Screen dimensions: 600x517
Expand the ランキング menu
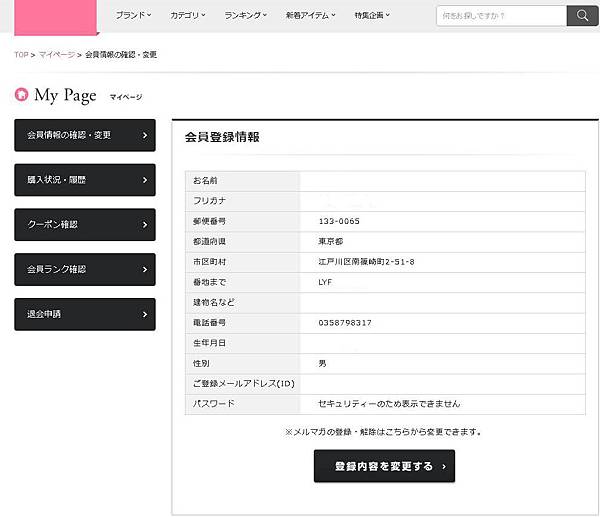pyautogui.click(x=245, y=15)
